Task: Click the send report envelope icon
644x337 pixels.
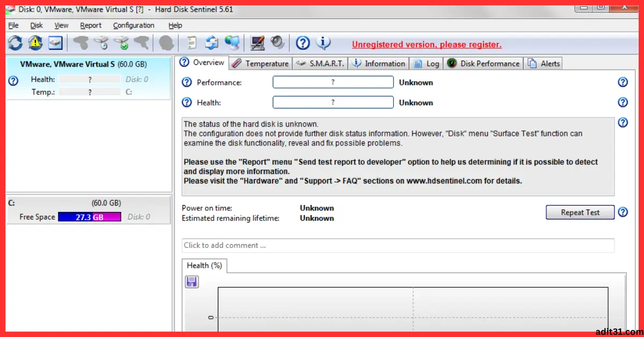Action: pyautogui.click(x=212, y=42)
